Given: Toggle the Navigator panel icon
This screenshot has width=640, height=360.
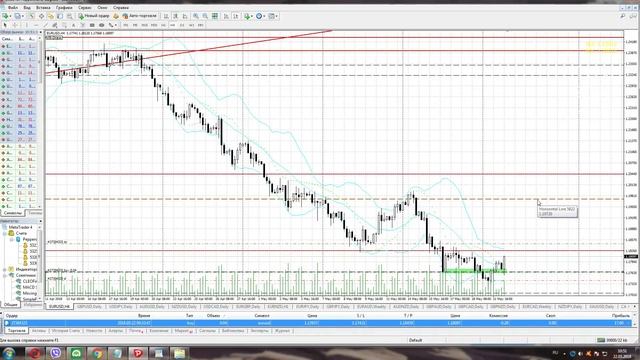Looking at the screenshot, I should click(x=51, y=16).
